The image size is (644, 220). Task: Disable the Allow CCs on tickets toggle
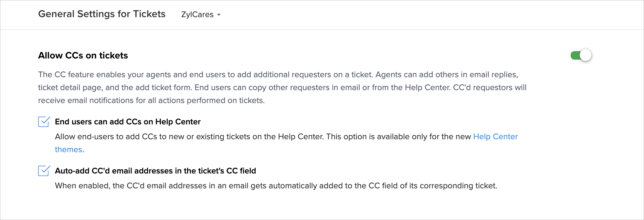[x=581, y=56]
